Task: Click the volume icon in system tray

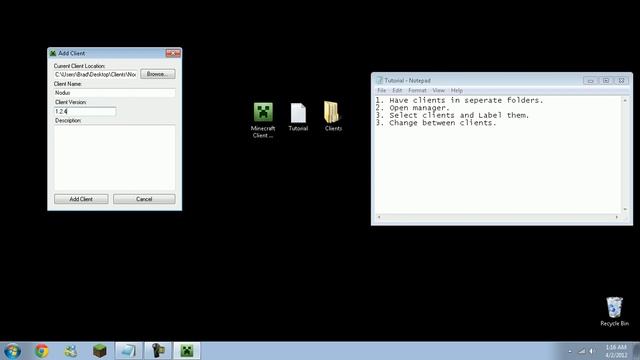Action: click(591, 351)
